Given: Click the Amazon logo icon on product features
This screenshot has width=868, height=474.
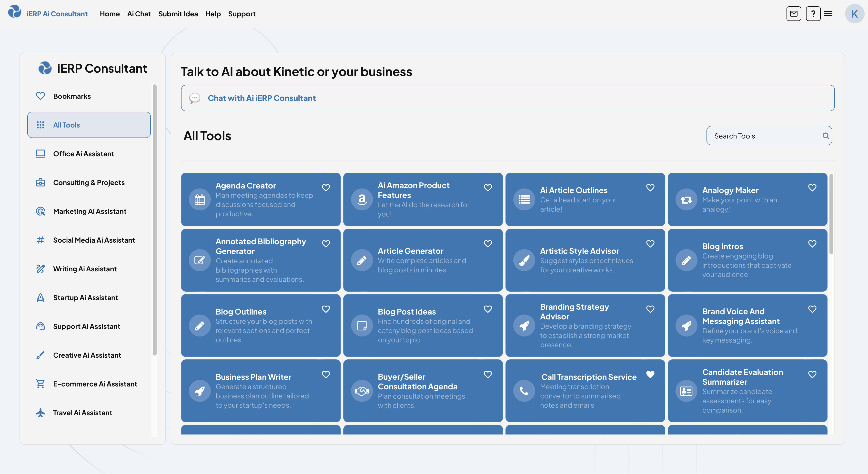Looking at the screenshot, I should coord(362,199).
